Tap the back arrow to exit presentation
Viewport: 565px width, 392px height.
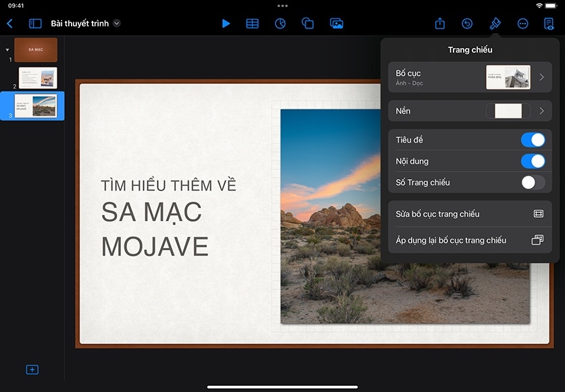pyautogui.click(x=9, y=24)
